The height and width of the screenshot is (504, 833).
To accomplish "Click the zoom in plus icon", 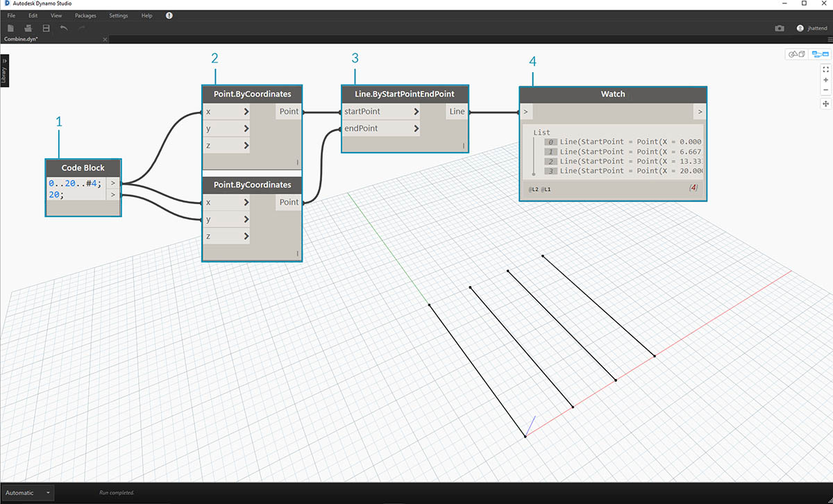I will point(825,80).
